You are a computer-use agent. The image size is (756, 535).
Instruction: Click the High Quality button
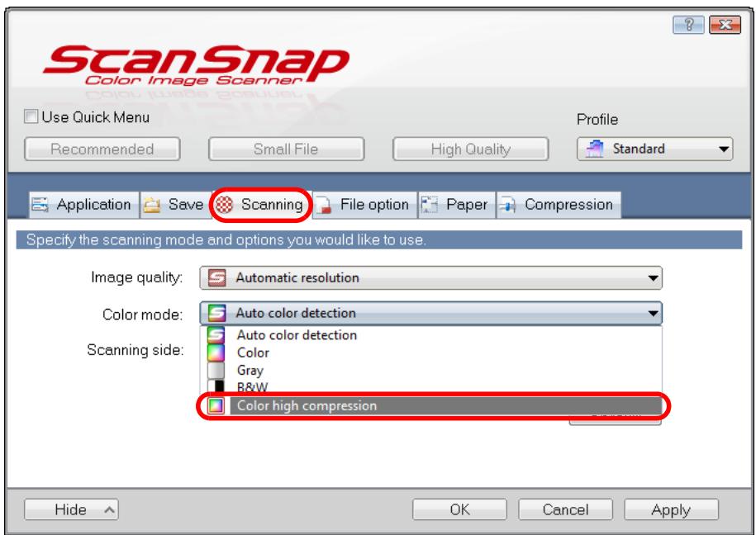click(x=471, y=149)
